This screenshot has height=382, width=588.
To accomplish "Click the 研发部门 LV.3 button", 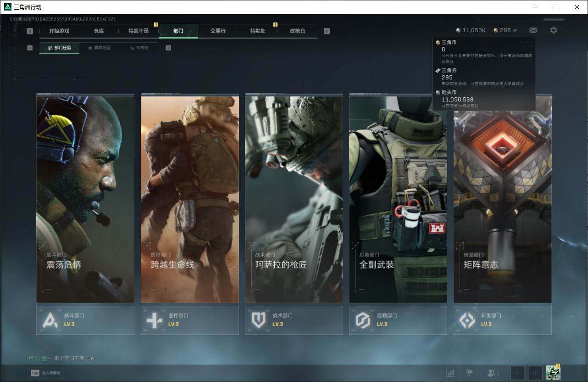I will tap(503, 320).
